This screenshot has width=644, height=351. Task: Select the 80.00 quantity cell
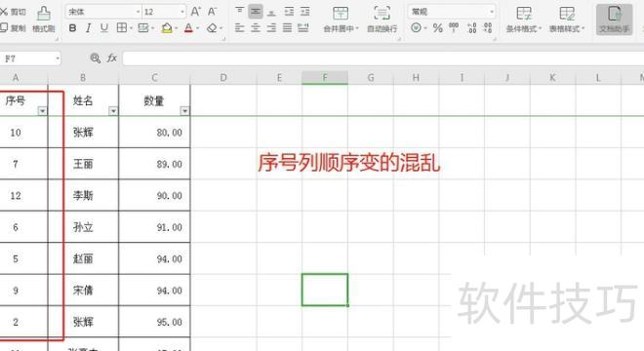click(x=154, y=133)
